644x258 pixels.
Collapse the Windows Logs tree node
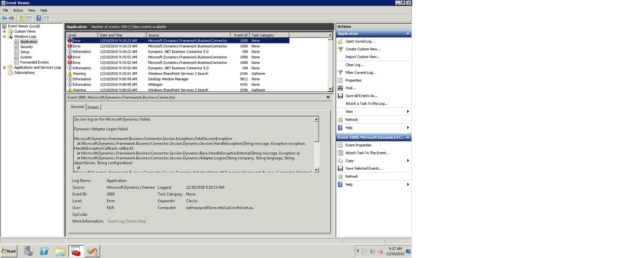[4, 37]
